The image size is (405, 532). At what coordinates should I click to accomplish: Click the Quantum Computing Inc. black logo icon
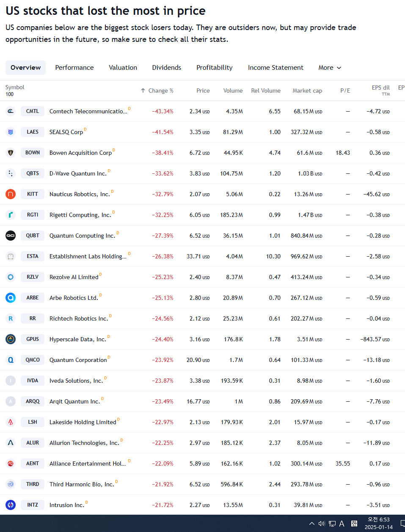pyautogui.click(x=11, y=236)
